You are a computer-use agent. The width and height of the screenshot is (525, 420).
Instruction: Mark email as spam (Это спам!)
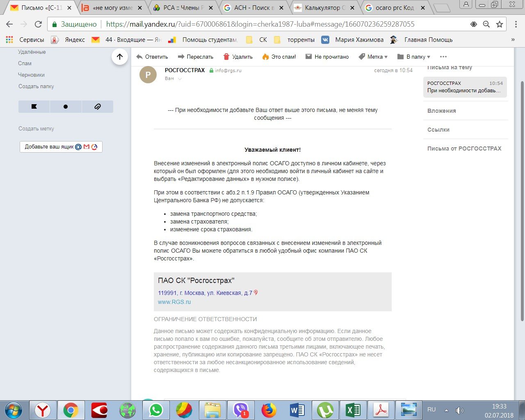pos(279,57)
